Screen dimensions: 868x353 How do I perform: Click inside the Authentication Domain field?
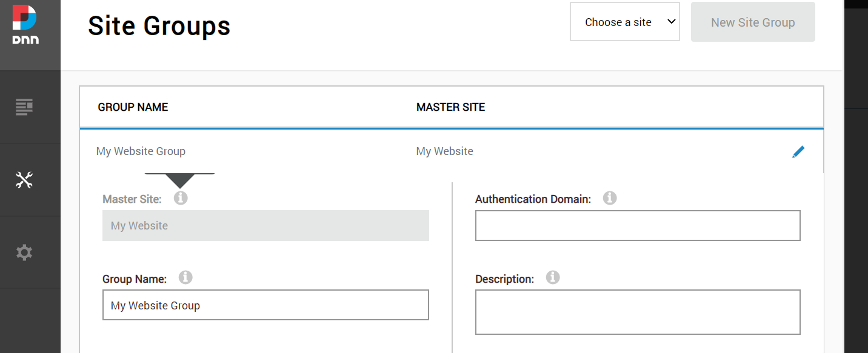tap(638, 225)
